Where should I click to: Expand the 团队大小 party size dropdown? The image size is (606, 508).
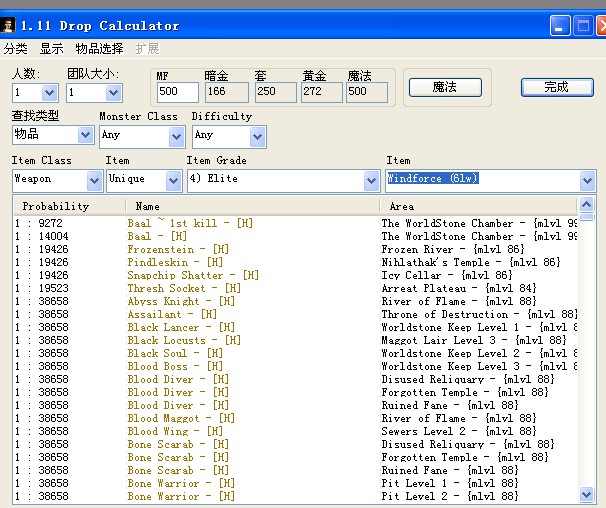114,93
